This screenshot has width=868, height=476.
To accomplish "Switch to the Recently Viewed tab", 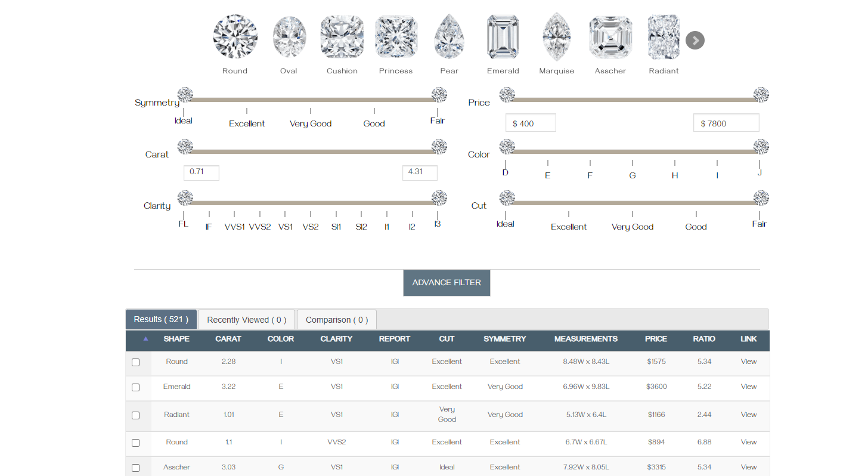I will pyautogui.click(x=246, y=320).
